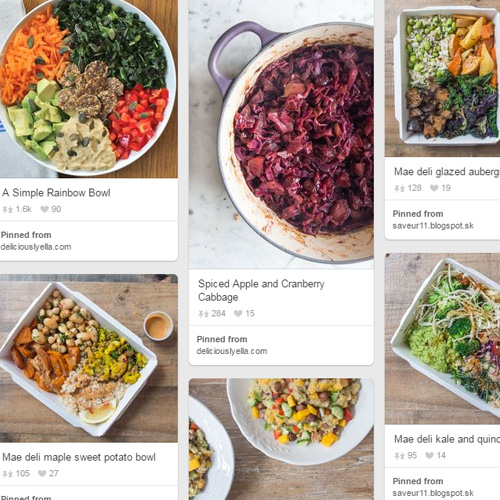Open the rainbow bowl photo thumbnail
The height and width of the screenshot is (500, 500).
coord(89,89)
